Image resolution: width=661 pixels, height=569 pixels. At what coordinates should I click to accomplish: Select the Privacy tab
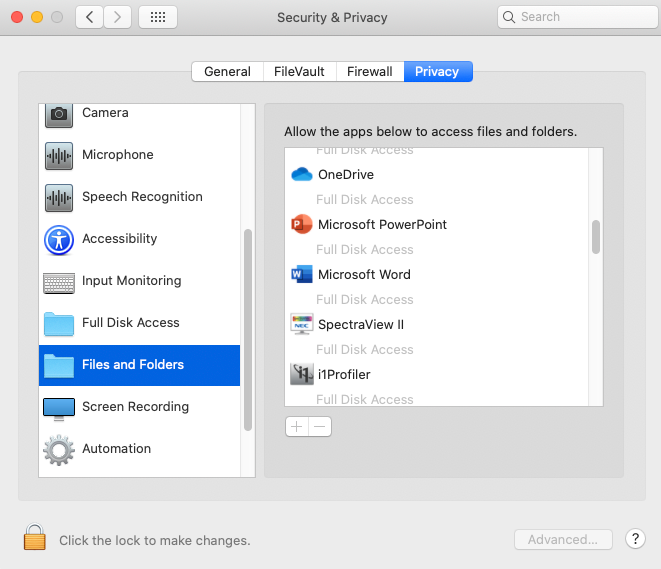coord(438,72)
